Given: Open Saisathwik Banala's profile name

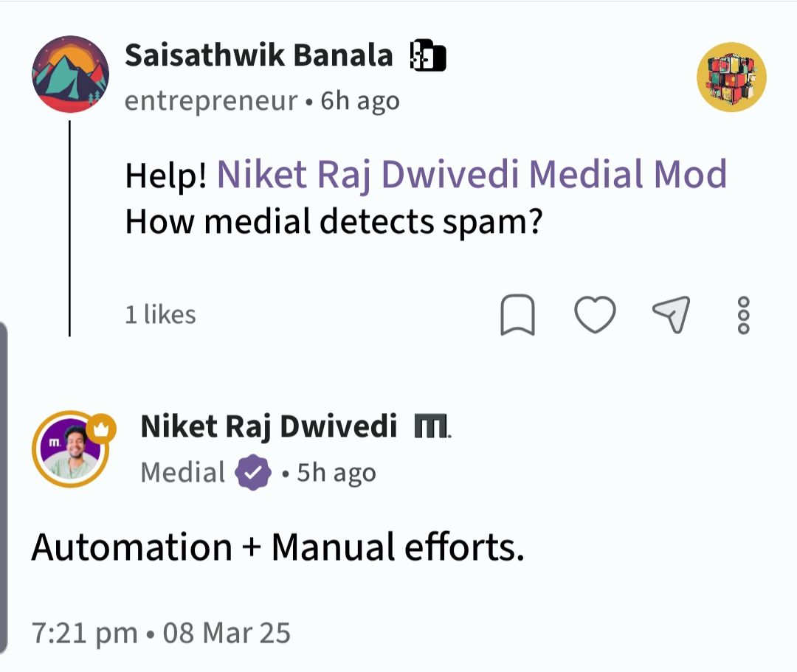Looking at the screenshot, I should point(258,55).
